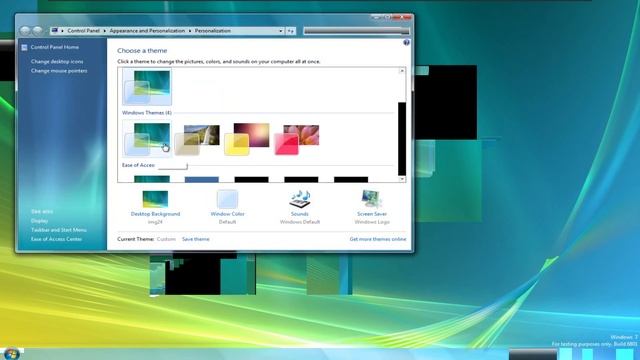Click Personalization breadcrumb in address bar
Image resolution: width=640 pixels, height=360 pixels.
[212, 31]
